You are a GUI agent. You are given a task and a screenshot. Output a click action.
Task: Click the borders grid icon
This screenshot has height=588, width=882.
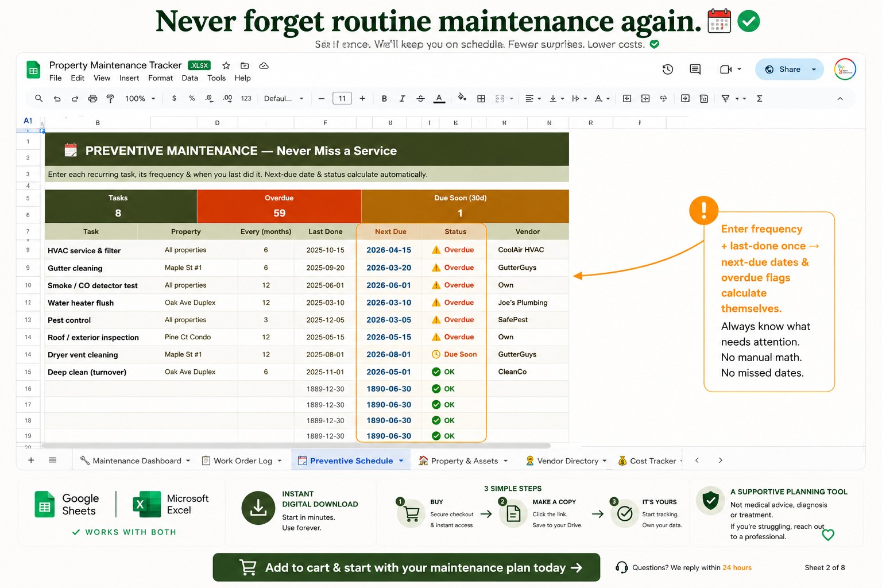click(481, 99)
